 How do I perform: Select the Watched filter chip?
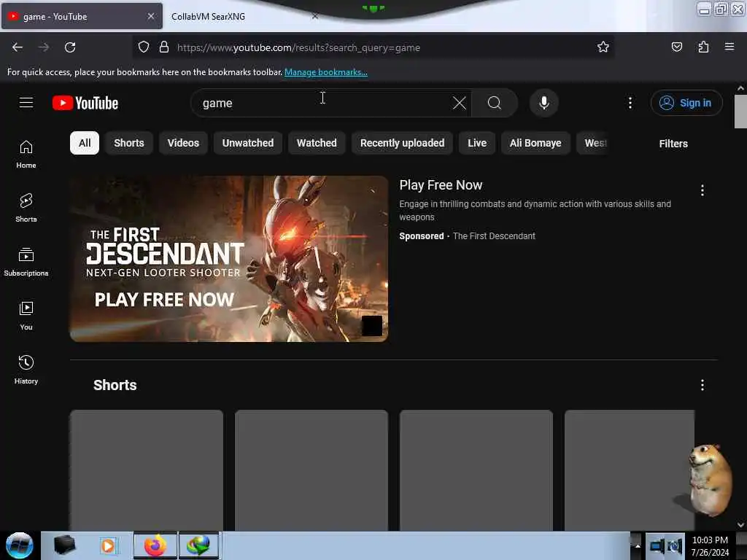click(x=317, y=143)
